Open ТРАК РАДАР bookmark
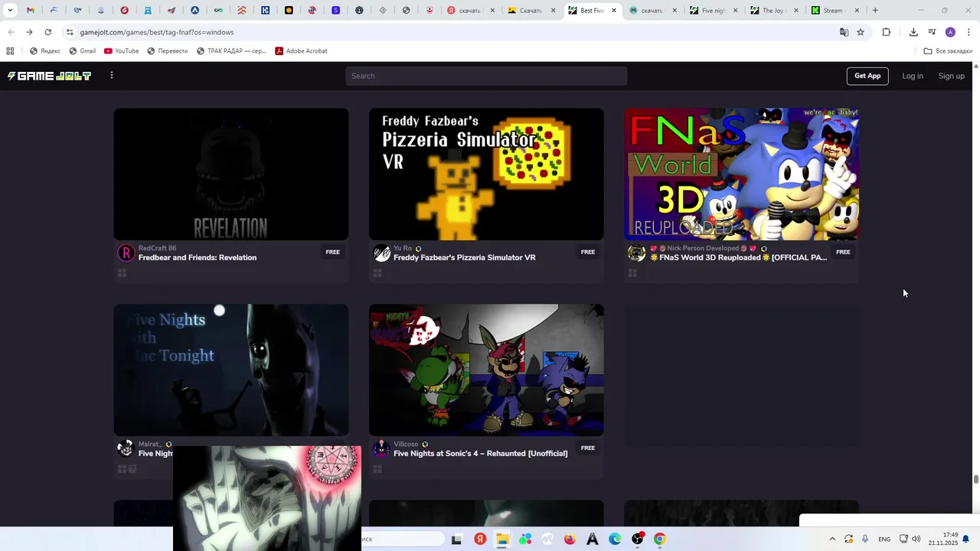The width and height of the screenshot is (980, 551). tap(231, 51)
